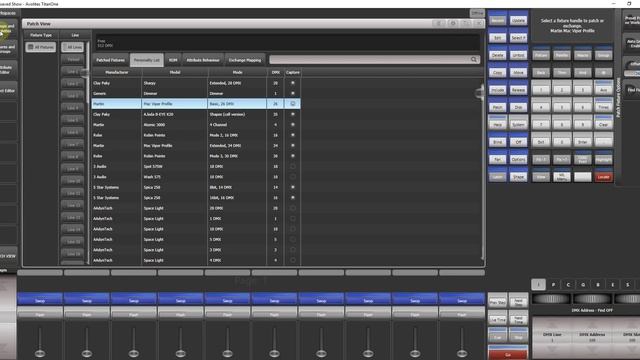Image resolution: width=640 pixels, height=360 pixels.
Task: Click the Copy function button
Action: coord(498,72)
